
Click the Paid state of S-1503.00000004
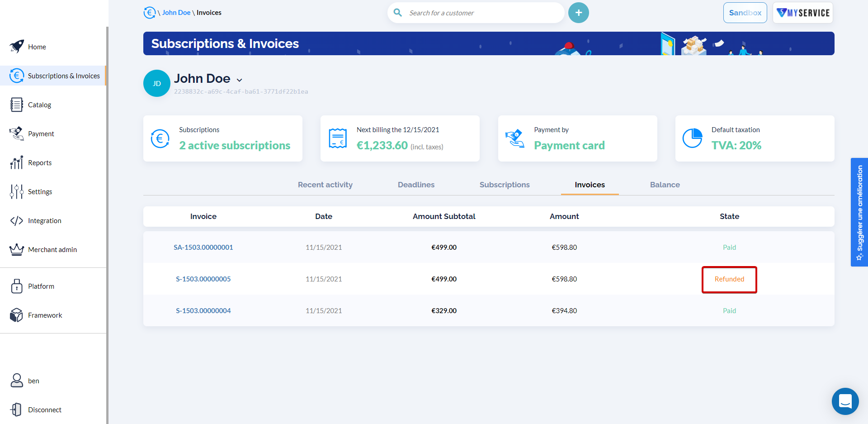tap(729, 310)
